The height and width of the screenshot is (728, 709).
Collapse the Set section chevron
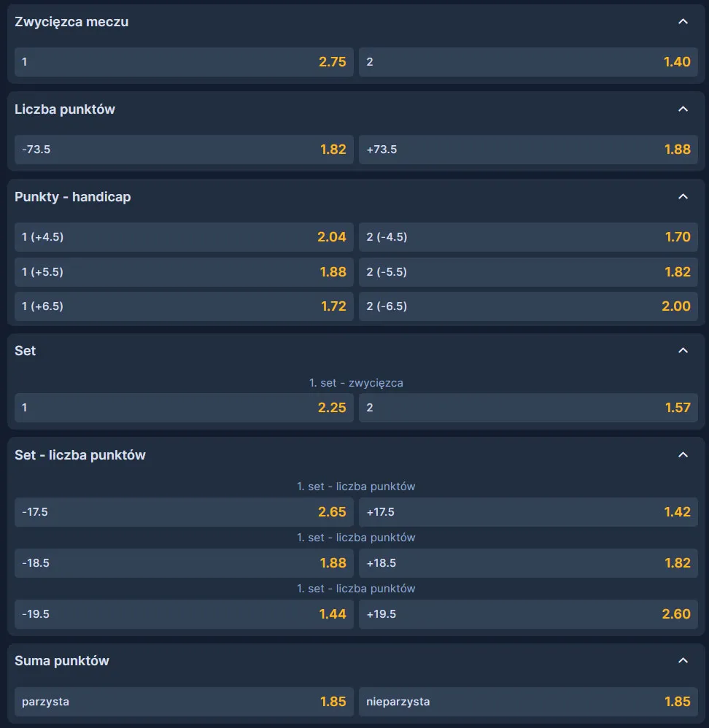click(683, 351)
